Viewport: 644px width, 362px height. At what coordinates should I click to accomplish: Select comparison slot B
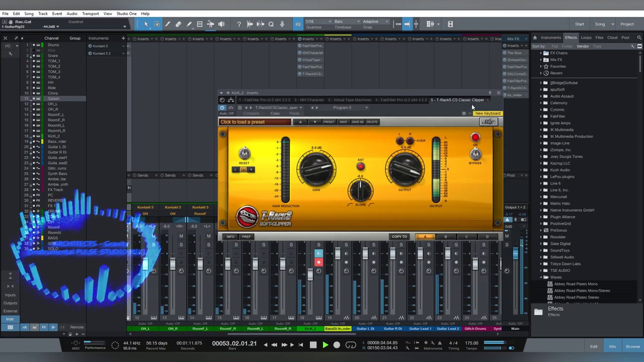tap(446, 237)
